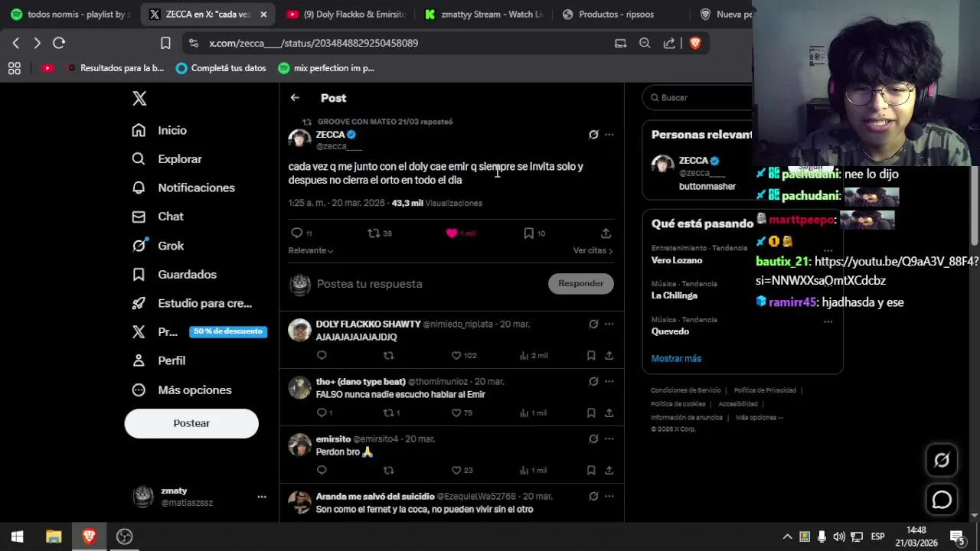The image size is (980, 551).
Task: Click the Postear button
Action: 191,423
